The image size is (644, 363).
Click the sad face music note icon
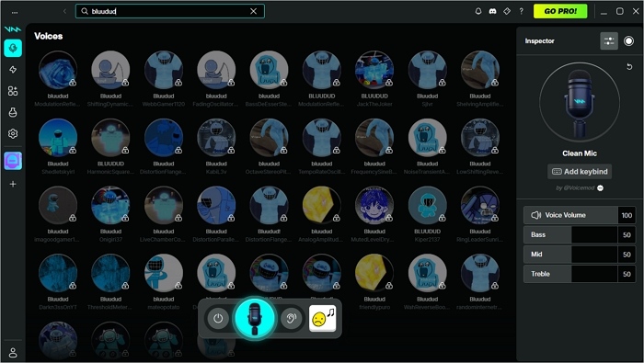click(x=322, y=318)
